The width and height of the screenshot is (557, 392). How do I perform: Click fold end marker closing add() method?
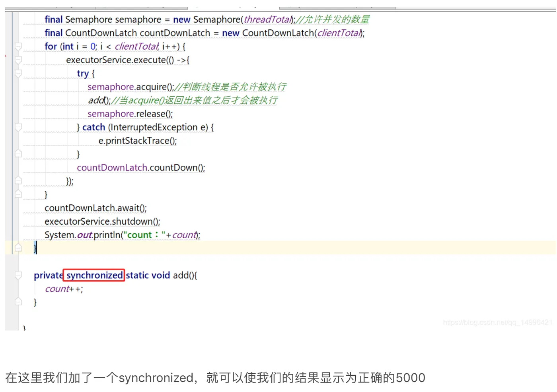click(18, 302)
